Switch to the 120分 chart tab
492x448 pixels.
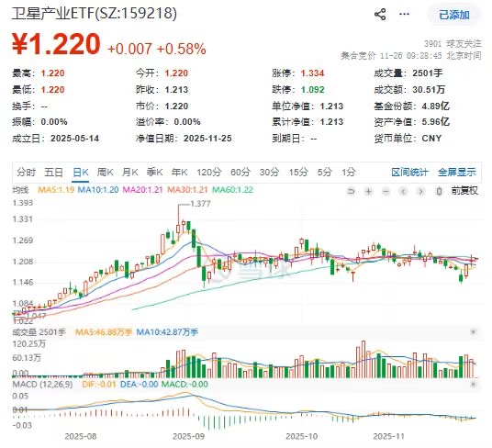click(x=209, y=173)
